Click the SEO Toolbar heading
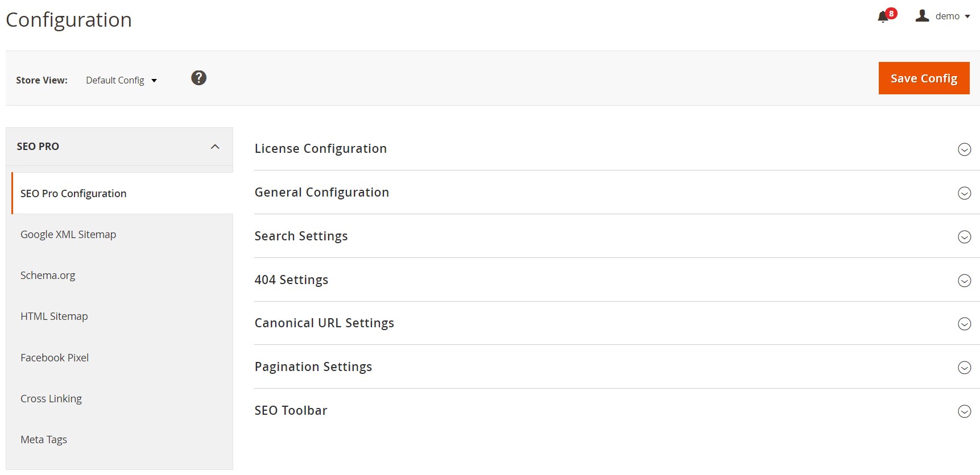 tap(291, 410)
